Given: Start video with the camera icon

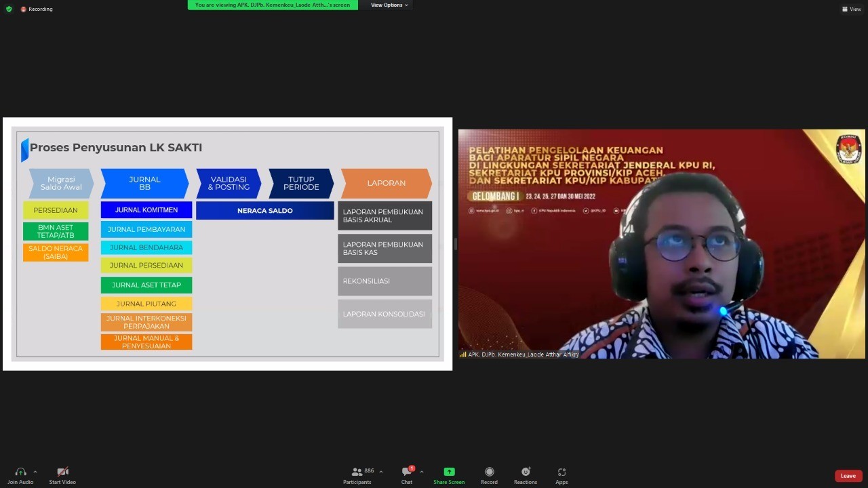Looking at the screenshot, I should 62,472.
